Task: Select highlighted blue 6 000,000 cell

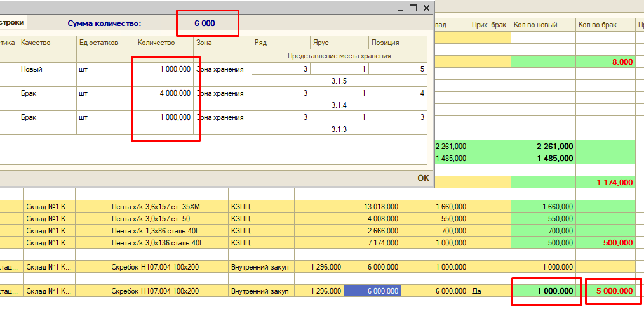Action: (373, 291)
